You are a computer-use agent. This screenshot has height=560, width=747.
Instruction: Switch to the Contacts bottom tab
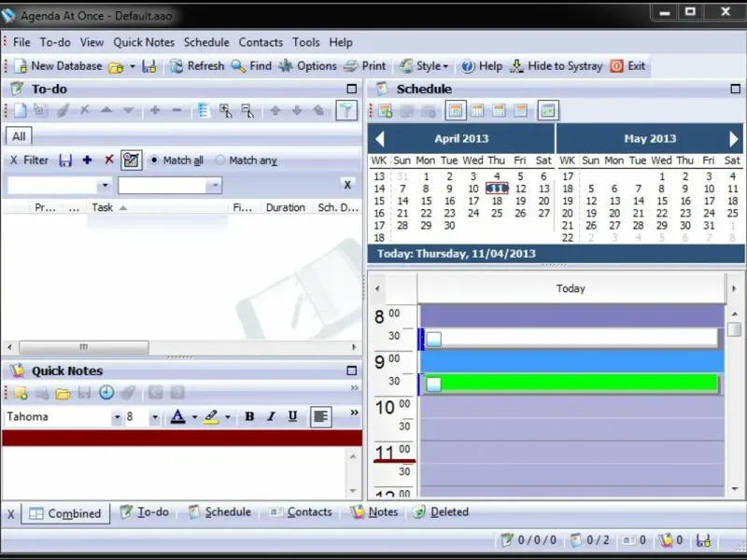click(x=301, y=512)
